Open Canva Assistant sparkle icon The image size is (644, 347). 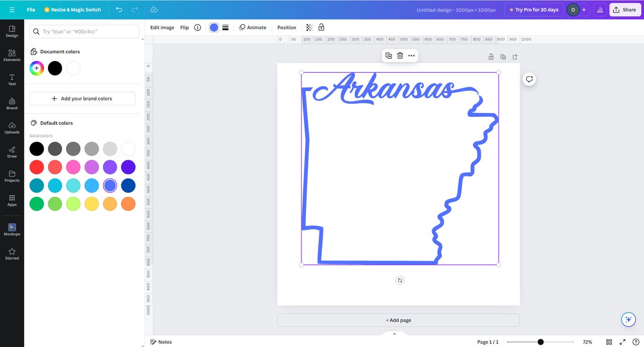click(628, 319)
